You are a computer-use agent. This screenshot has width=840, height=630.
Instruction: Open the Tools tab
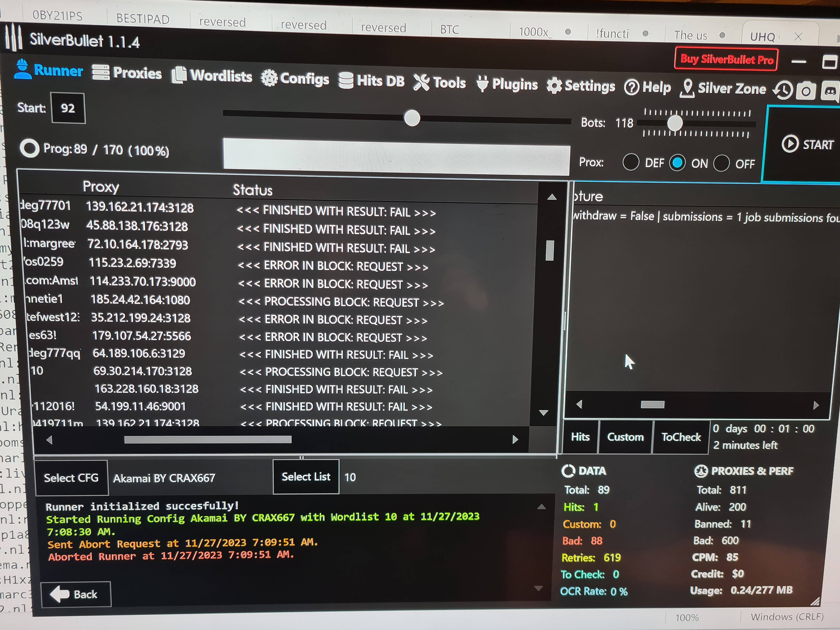coord(439,82)
